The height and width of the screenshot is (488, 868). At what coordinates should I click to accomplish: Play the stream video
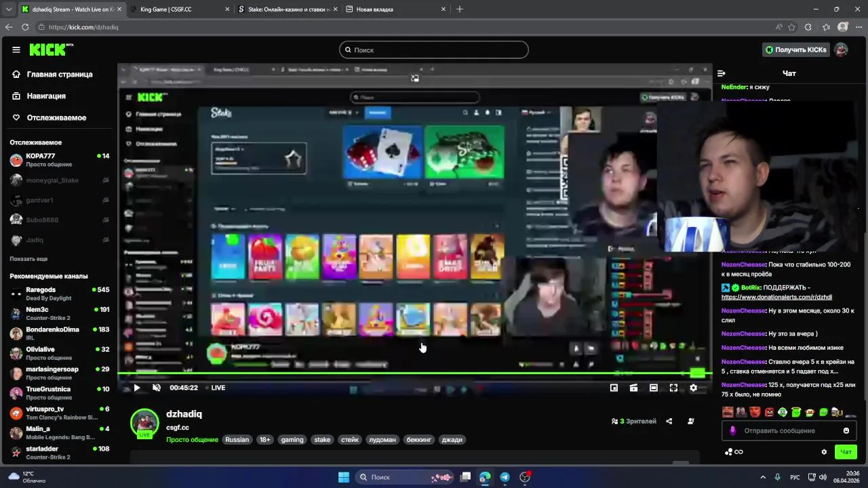[136, 388]
